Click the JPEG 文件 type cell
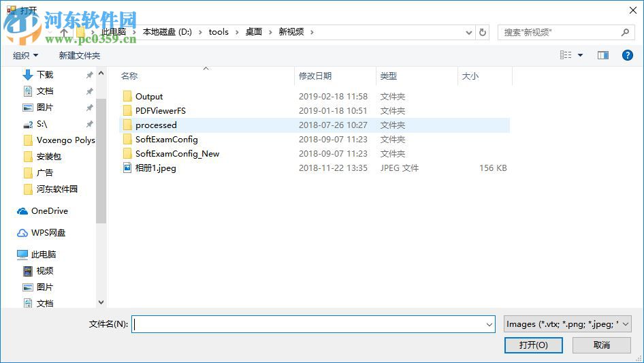 (x=399, y=168)
